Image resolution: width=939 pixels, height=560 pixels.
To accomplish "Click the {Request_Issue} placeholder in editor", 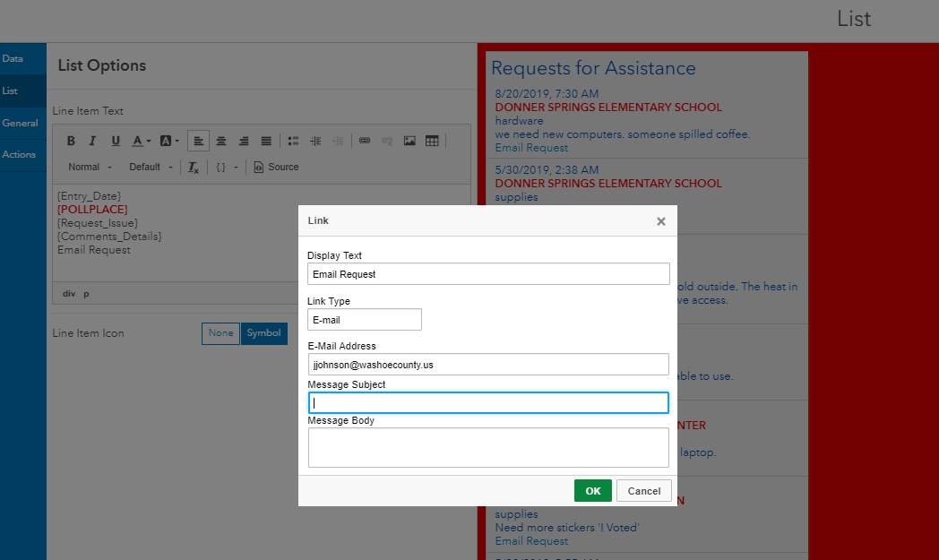I will 98,223.
